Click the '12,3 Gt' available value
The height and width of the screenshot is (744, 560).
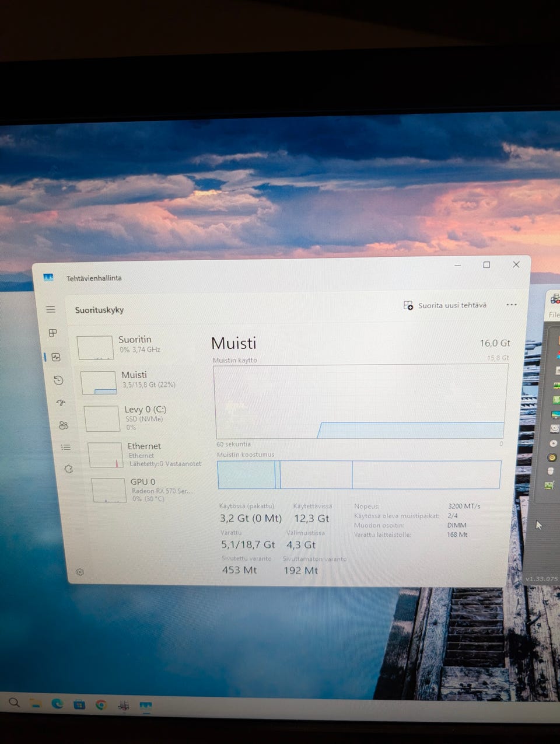pos(311,518)
